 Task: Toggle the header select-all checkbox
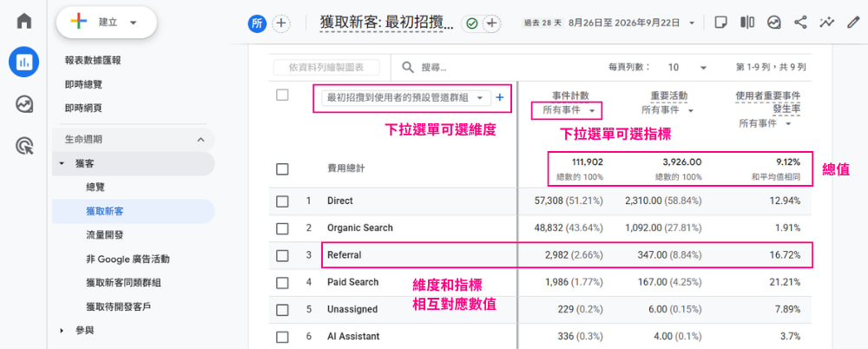[x=282, y=95]
